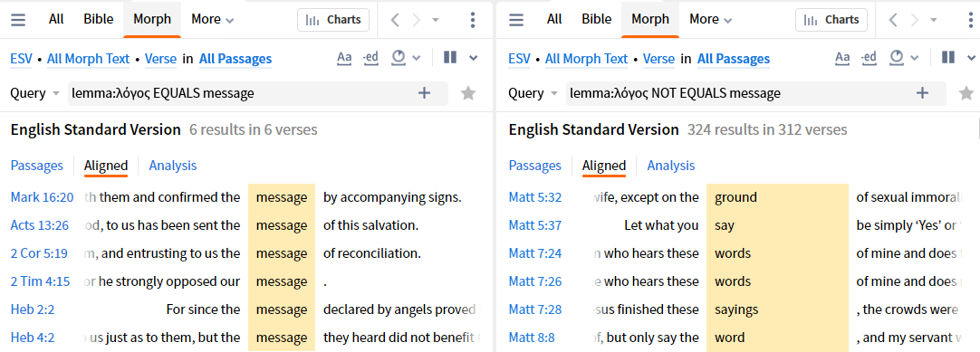Open the left panel hamburger menu
Screen dimensions: 980x352
pos(18,20)
